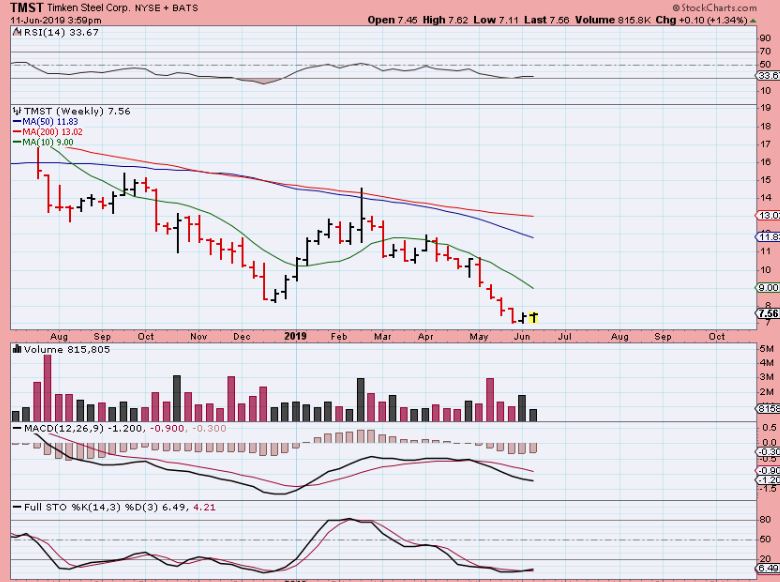This screenshot has height=582, width=780.
Task: Click the 2019 year label on the time axis
Action: pyautogui.click(x=295, y=337)
